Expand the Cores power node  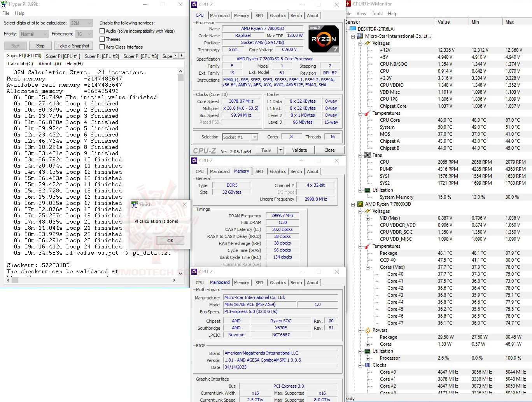pos(368,344)
